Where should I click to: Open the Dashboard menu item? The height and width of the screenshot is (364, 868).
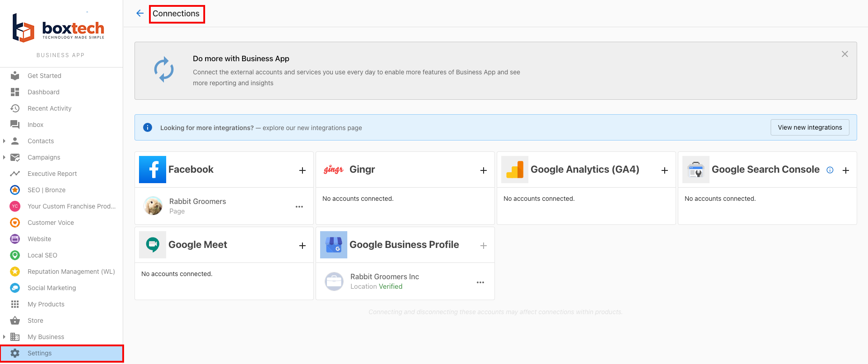(x=43, y=92)
